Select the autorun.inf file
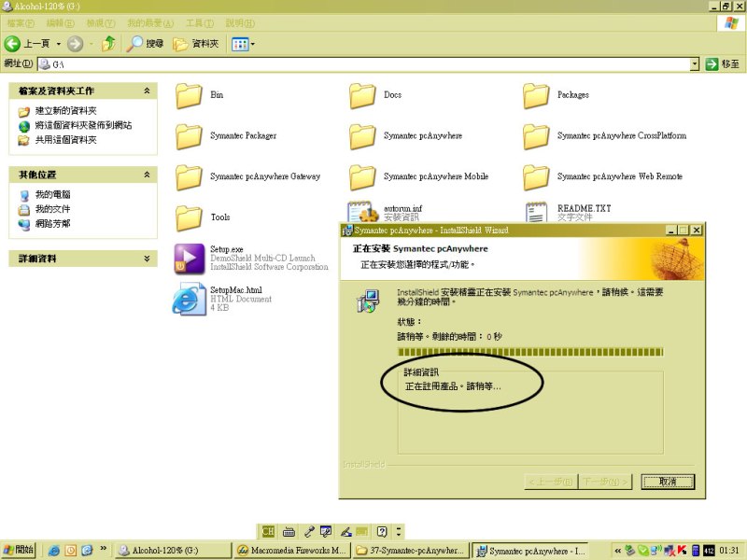The image size is (747, 560). point(385,212)
